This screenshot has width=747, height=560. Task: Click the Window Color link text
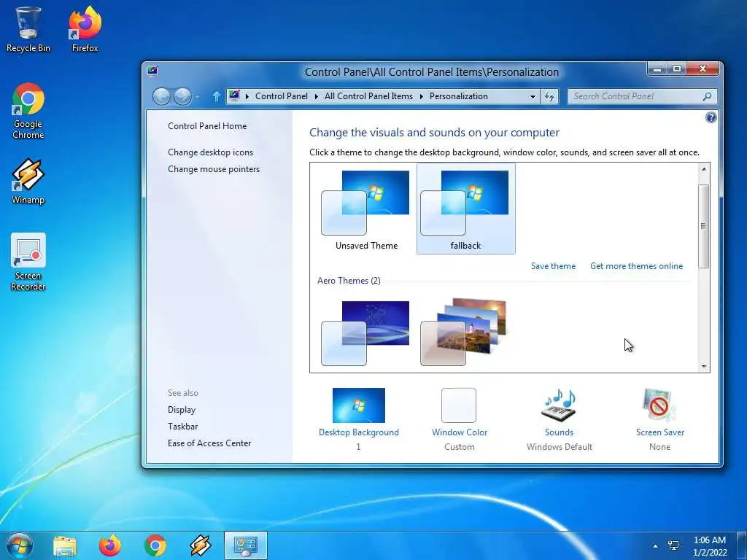pyautogui.click(x=460, y=432)
